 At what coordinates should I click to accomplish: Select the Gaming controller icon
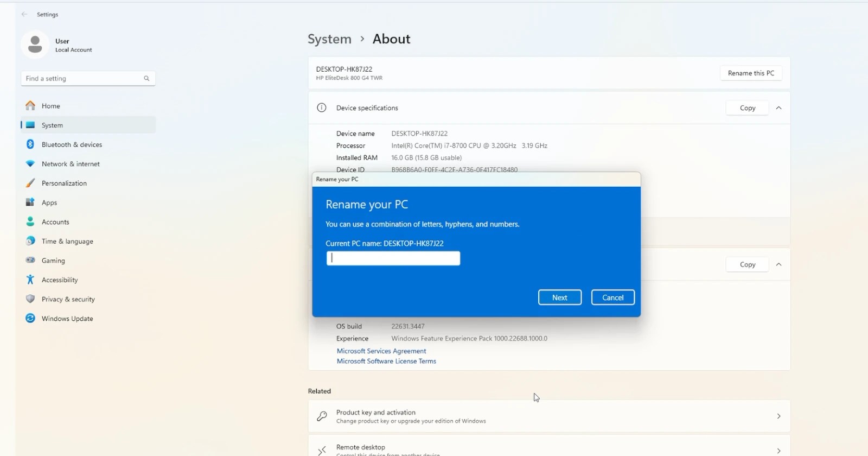coord(30,260)
